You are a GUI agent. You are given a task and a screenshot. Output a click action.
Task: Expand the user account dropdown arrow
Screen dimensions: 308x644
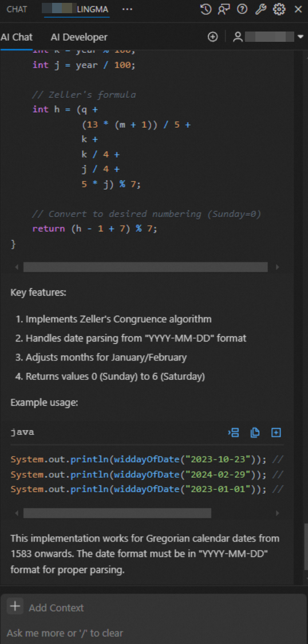(x=300, y=37)
